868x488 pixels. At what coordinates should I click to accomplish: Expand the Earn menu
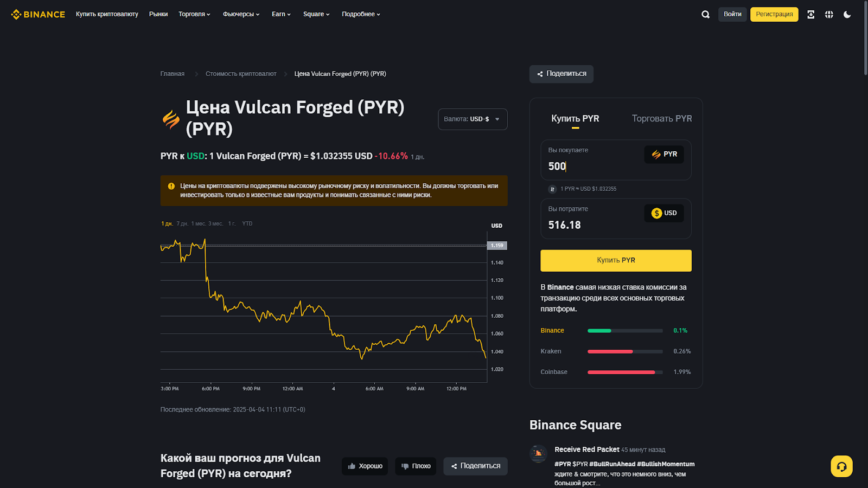281,14
